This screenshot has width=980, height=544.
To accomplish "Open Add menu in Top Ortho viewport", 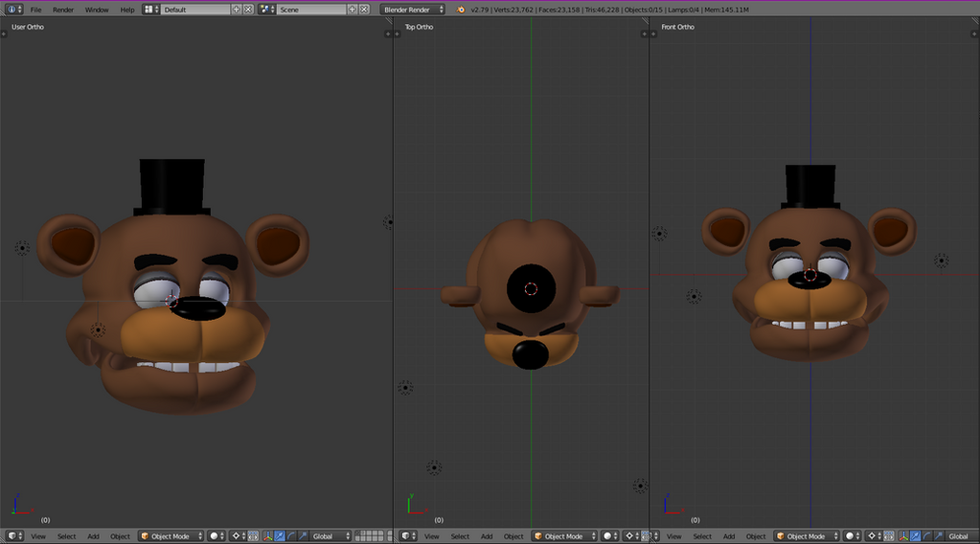I will tap(487, 536).
